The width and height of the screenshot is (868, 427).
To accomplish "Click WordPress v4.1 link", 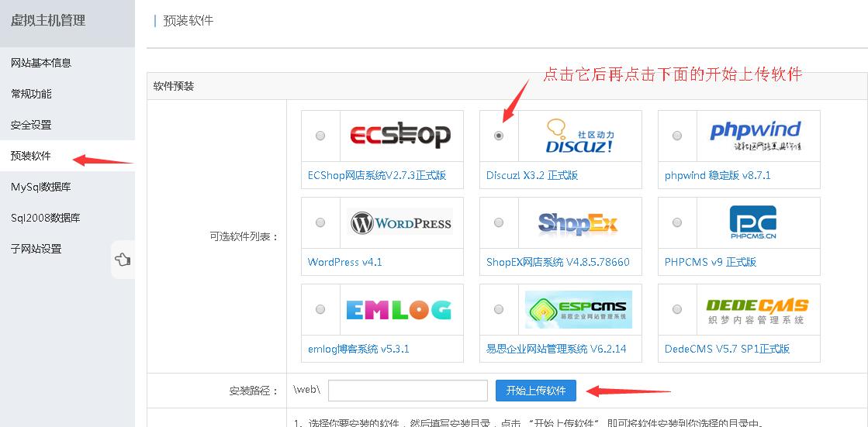I will coord(345,262).
